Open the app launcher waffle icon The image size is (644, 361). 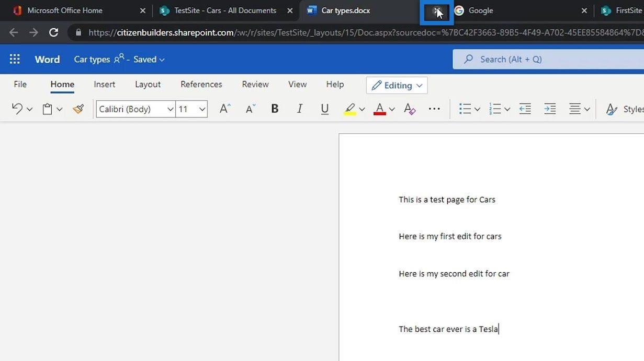15,59
